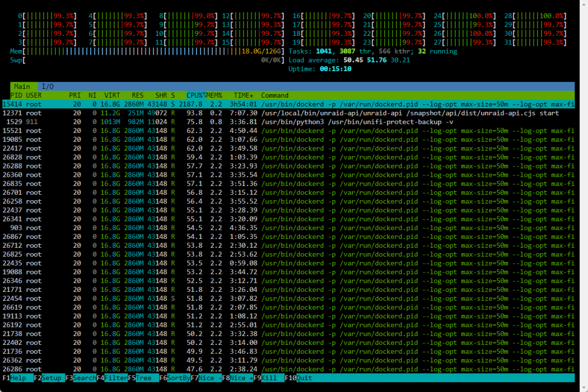Select process row with PID 26288
Screen dimensions: 588x392
[288, 166]
